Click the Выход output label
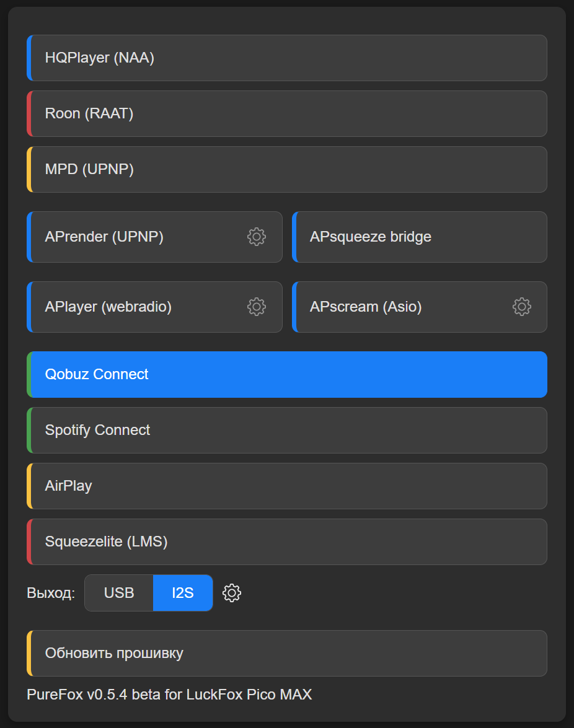Screen dimensions: 574x728 51,594
